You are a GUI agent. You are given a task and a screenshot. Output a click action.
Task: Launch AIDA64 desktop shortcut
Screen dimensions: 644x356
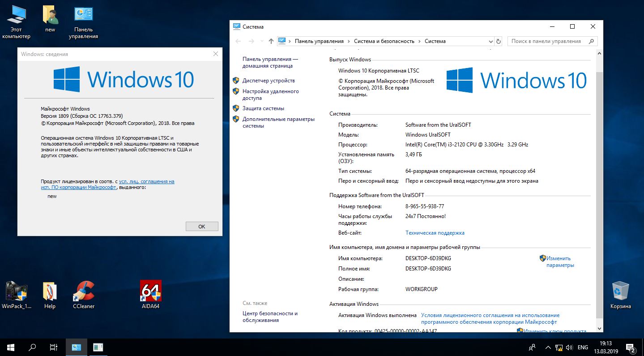coord(150,295)
